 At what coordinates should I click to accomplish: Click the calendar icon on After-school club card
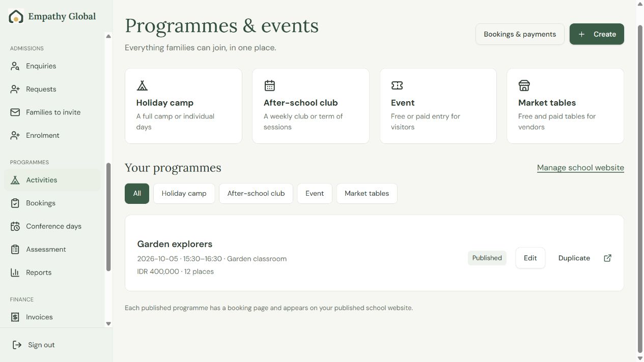point(270,85)
